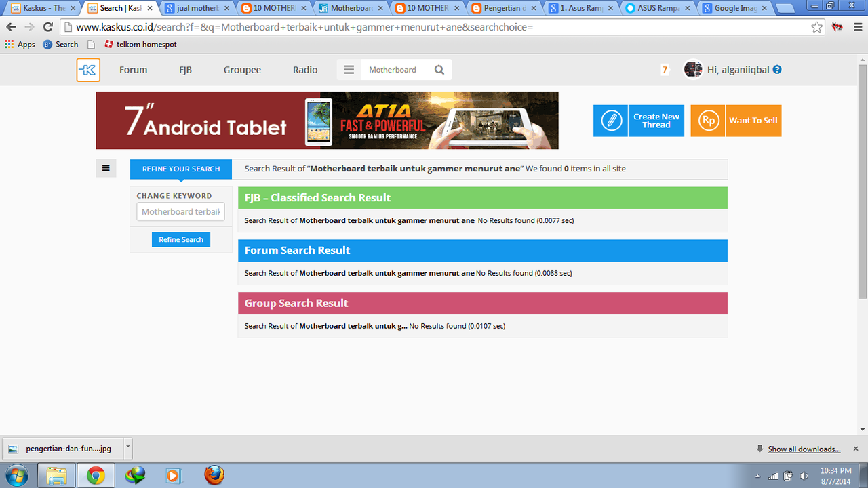Toggle the sidebar hamburger icon left of Refine
The height and width of the screenshot is (488, 868).
106,168
